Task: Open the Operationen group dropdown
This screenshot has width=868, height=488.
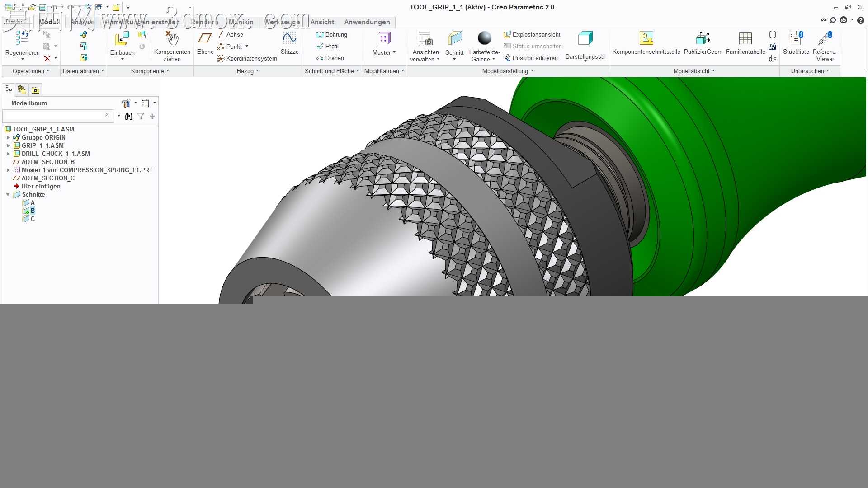Action: [x=31, y=71]
